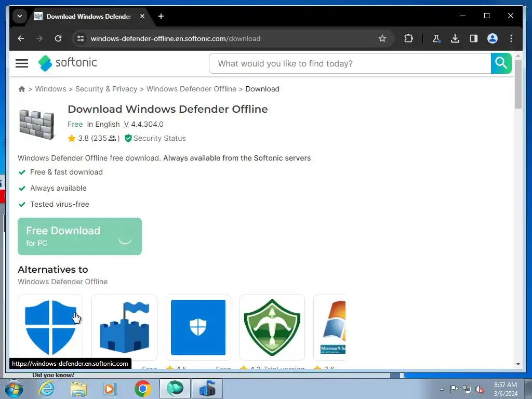Open Windows breadcrumb link
The height and width of the screenshot is (399, 532).
tap(50, 89)
